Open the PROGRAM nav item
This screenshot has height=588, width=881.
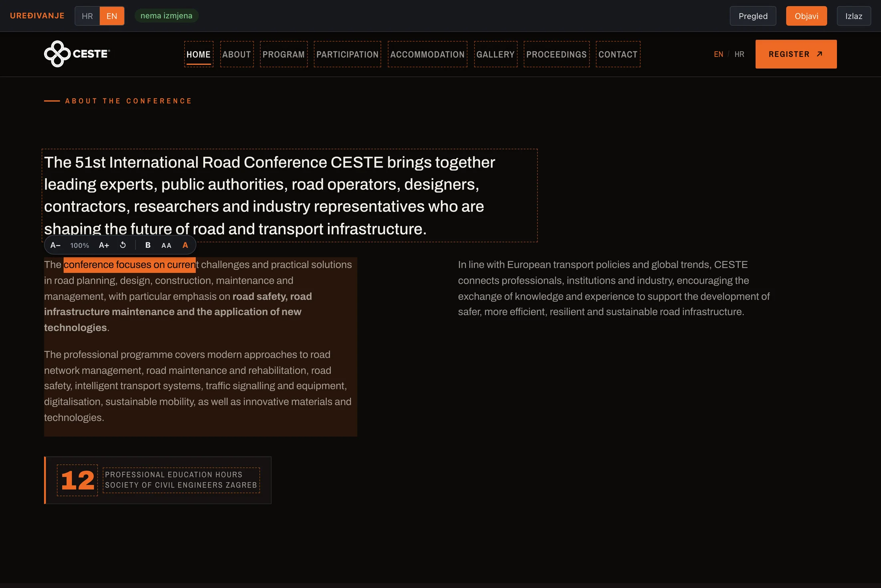[x=284, y=54]
